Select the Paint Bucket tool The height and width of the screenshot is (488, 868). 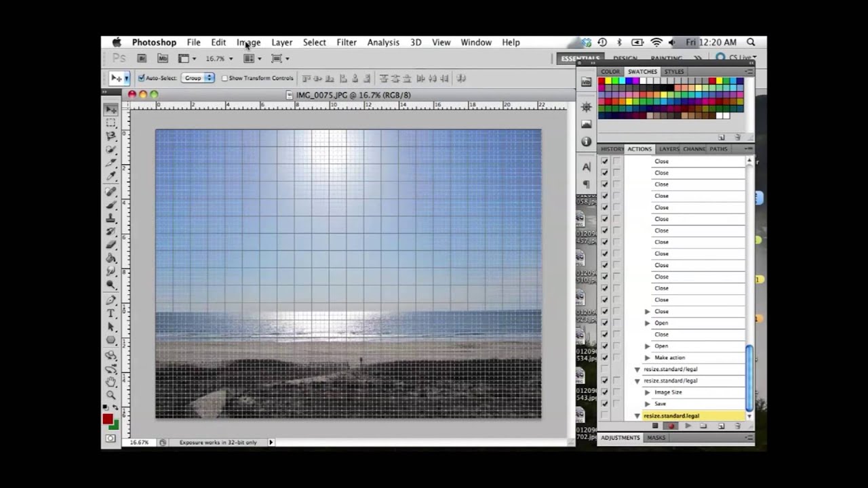point(111,258)
